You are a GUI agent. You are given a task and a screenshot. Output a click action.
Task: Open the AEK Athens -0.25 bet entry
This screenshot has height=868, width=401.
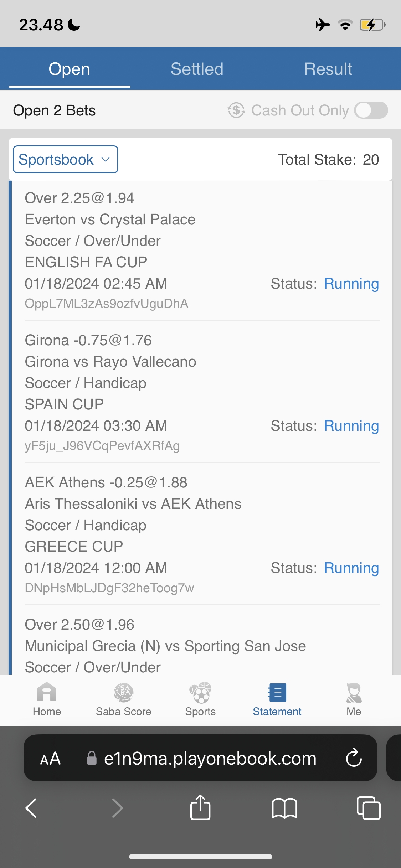coord(106,482)
